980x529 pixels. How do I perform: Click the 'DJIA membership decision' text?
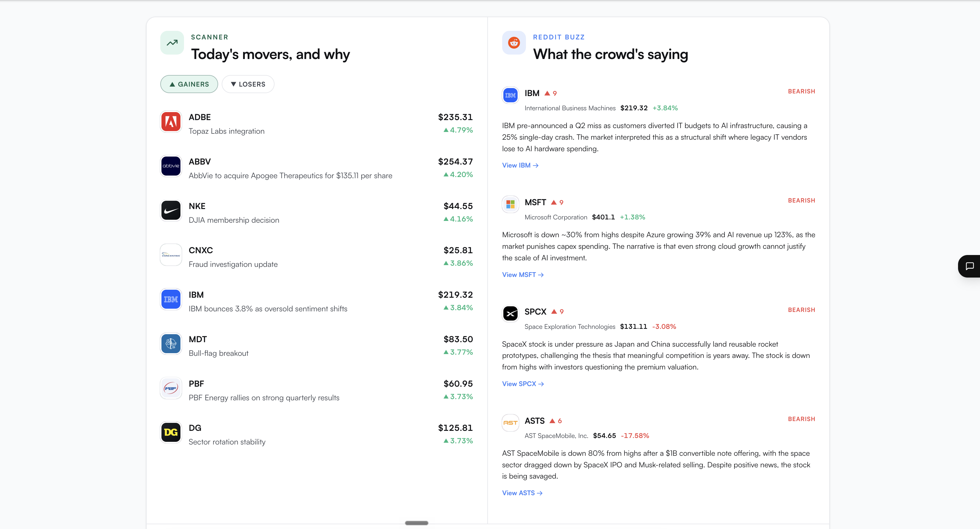[234, 220]
